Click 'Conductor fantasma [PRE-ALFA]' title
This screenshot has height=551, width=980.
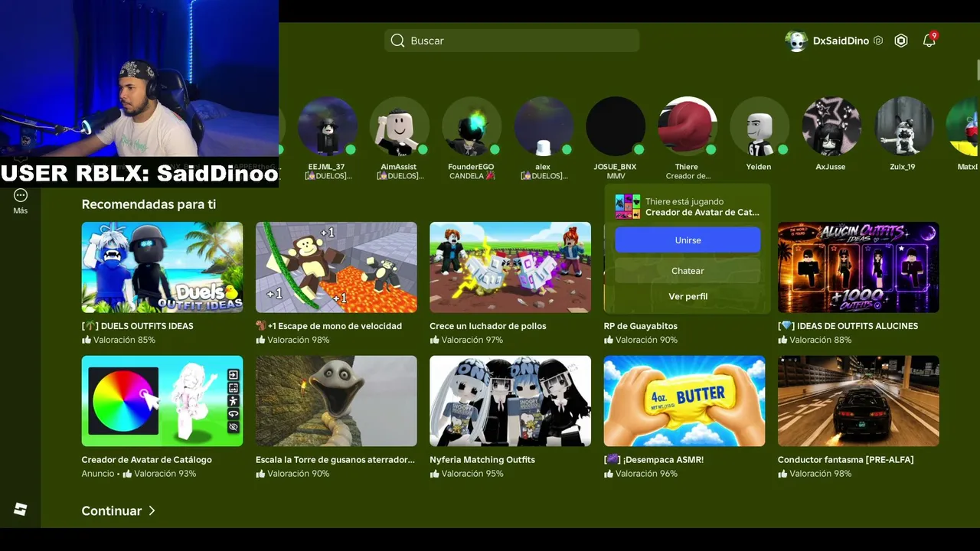point(846,460)
